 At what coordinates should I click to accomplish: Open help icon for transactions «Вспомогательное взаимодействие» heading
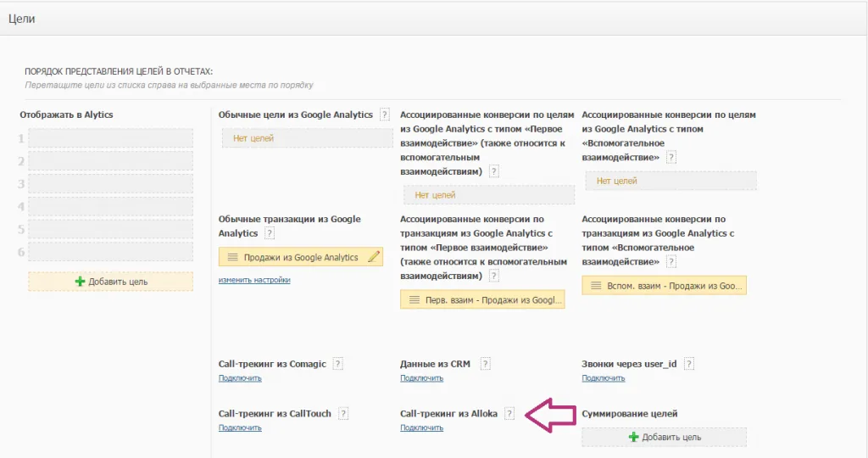(x=671, y=261)
